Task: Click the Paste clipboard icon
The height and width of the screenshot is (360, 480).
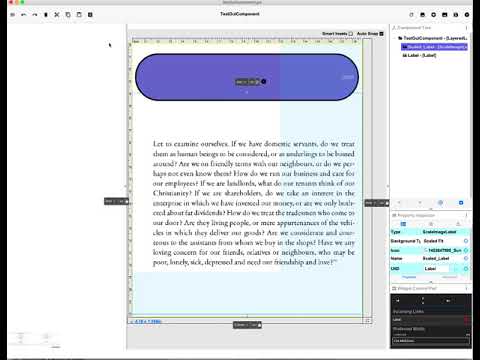Action: (x=79, y=15)
